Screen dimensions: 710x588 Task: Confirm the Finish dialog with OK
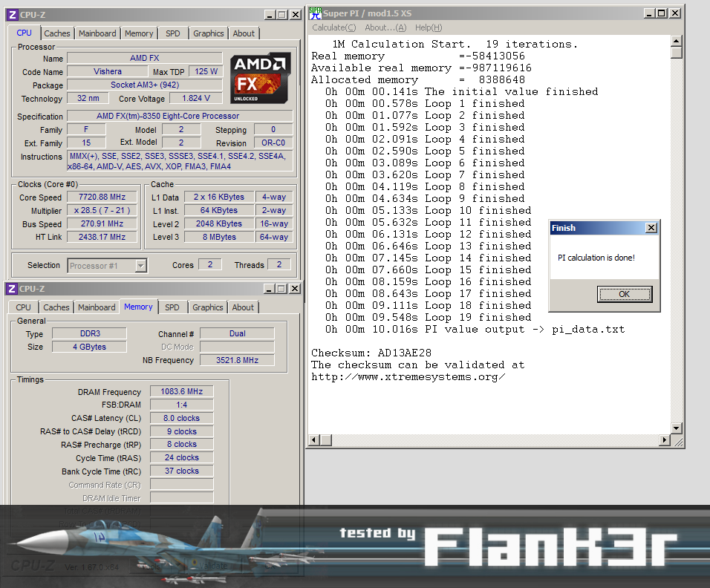pos(625,294)
